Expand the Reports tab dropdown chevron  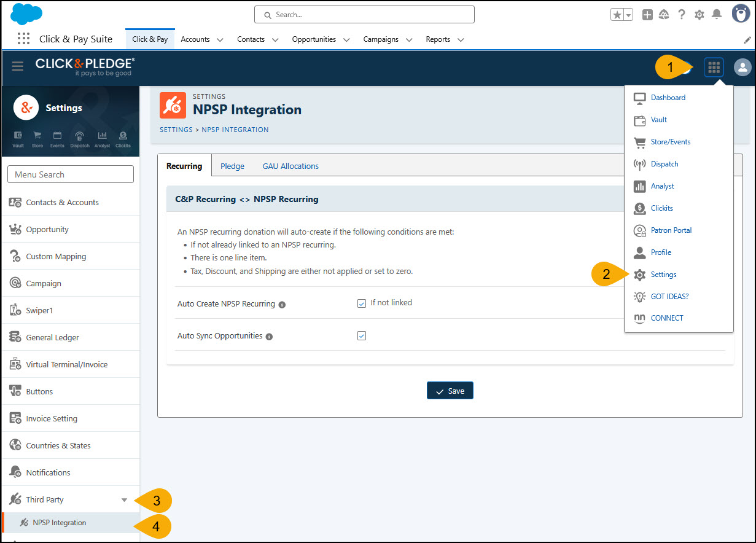461,40
